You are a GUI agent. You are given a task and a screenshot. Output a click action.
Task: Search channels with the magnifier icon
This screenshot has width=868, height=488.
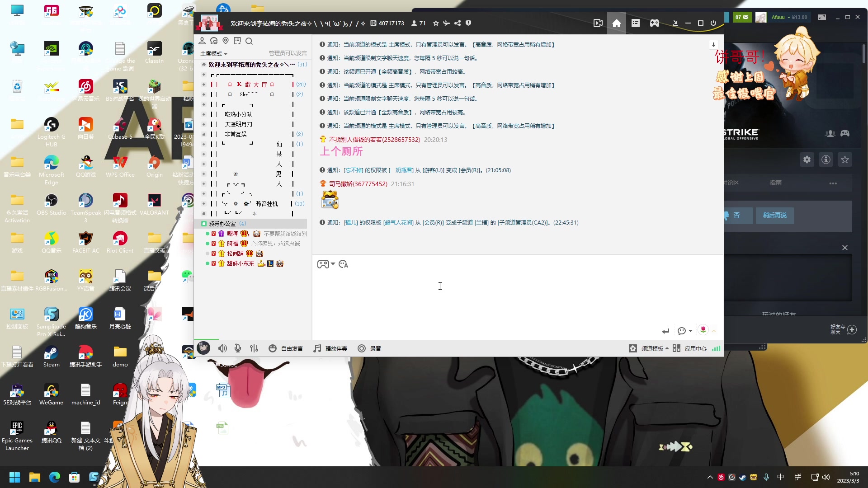249,41
